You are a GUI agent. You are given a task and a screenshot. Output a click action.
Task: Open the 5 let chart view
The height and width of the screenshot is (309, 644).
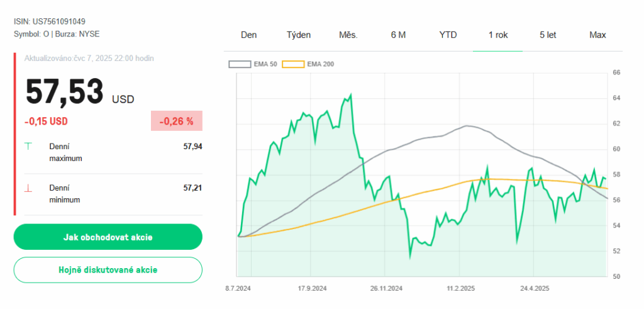tap(548, 35)
